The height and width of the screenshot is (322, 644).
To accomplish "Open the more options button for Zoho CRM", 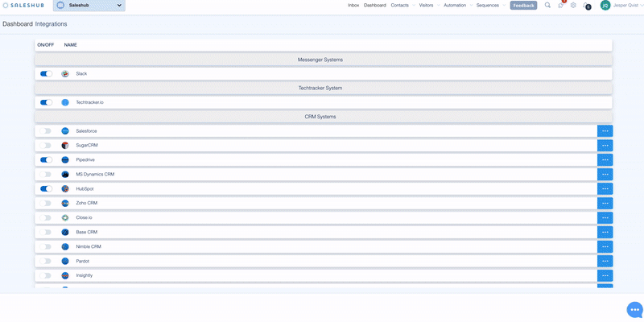I will [x=605, y=204].
